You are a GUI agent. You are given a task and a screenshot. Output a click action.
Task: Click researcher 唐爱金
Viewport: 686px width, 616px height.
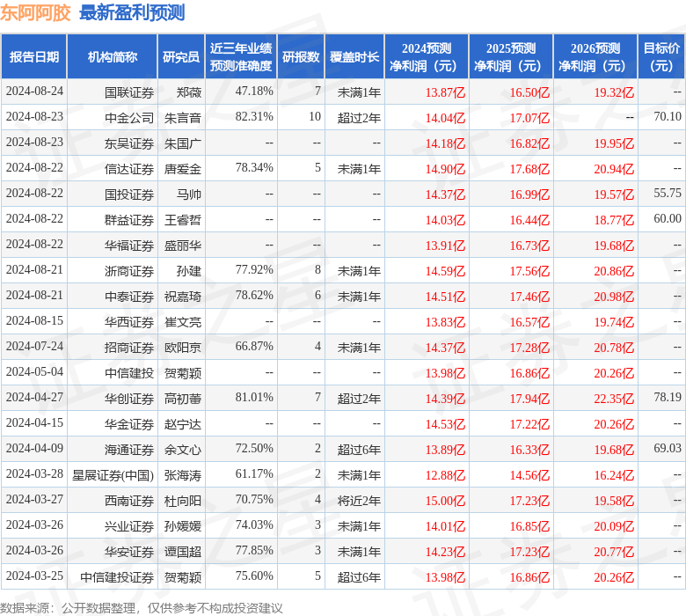tap(183, 169)
